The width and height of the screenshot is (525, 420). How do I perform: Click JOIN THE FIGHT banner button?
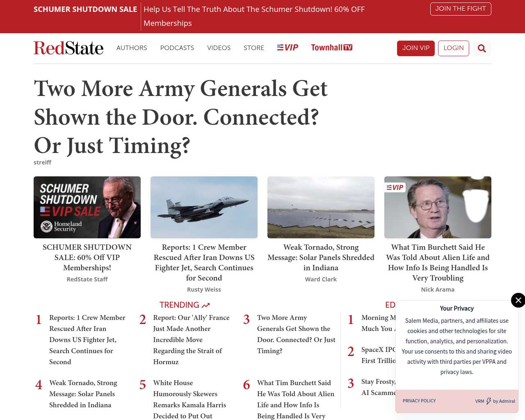click(x=461, y=9)
